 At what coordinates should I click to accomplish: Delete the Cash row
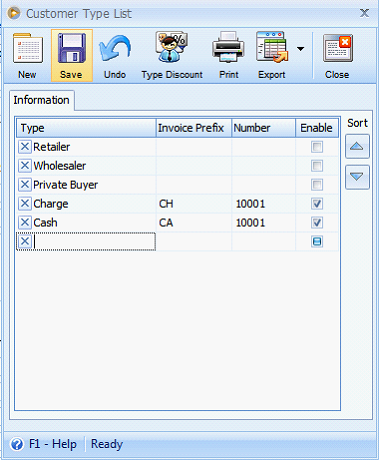(25, 222)
